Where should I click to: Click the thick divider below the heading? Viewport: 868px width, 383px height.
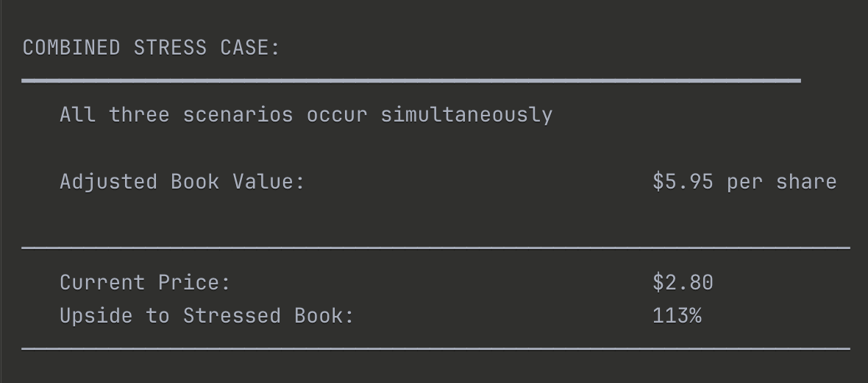tap(411, 81)
